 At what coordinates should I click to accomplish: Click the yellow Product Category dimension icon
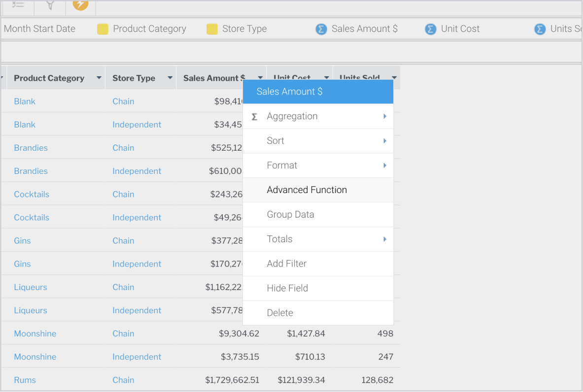(103, 29)
